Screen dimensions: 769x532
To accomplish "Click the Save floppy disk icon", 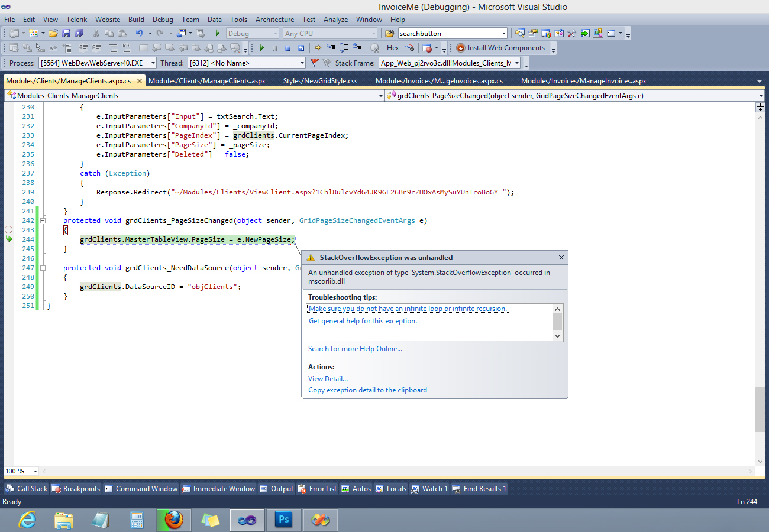I will (66, 34).
